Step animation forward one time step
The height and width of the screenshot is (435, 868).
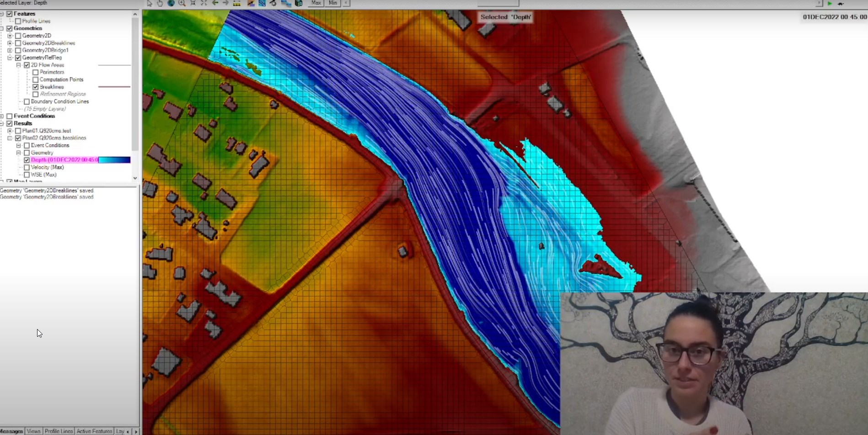(x=819, y=3)
